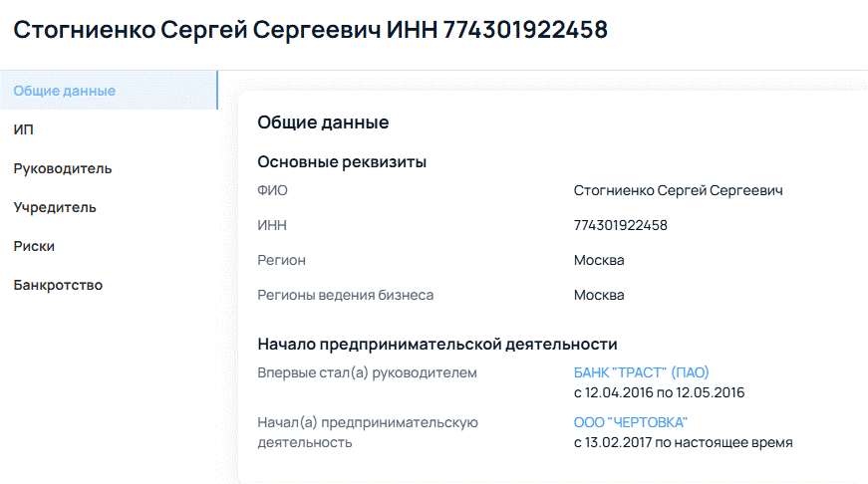Click the 'Регионы ведения бизнеса' label
The height and width of the screenshot is (484, 868).
(x=345, y=295)
